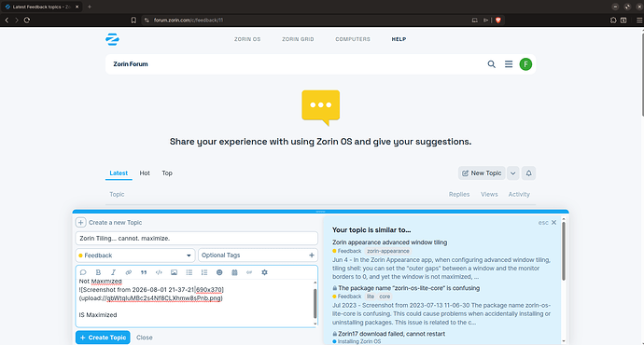
Task: Close the Latest Feedback topics browser tab
Action: pyautogui.click(x=77, y=7)
